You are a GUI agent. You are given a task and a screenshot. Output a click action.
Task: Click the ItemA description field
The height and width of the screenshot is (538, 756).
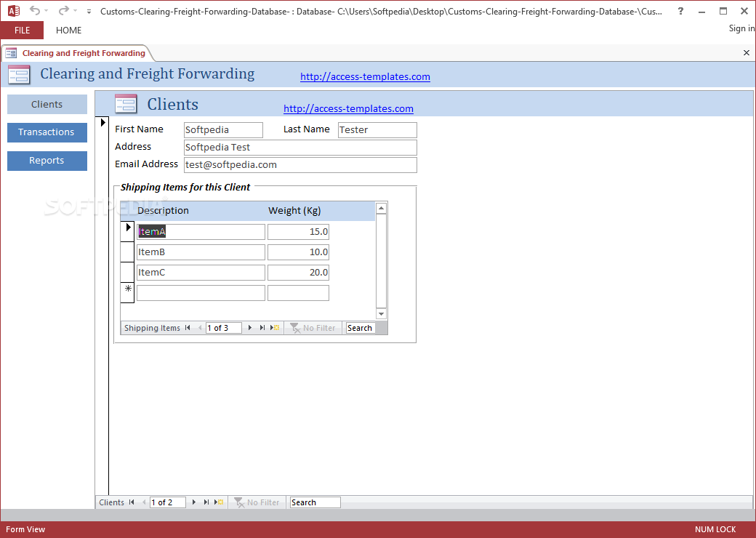coord(201,232)
